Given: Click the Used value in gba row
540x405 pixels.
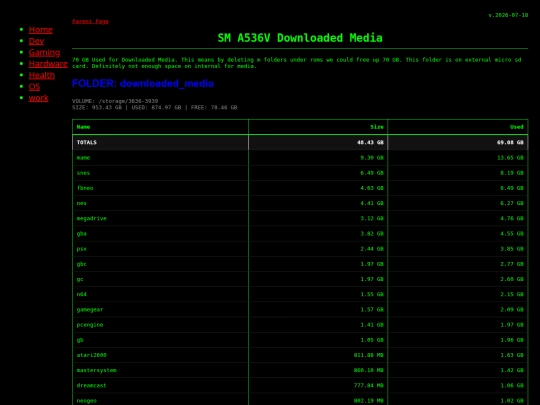Looking at the screenshot, I should tap(512, 233).
